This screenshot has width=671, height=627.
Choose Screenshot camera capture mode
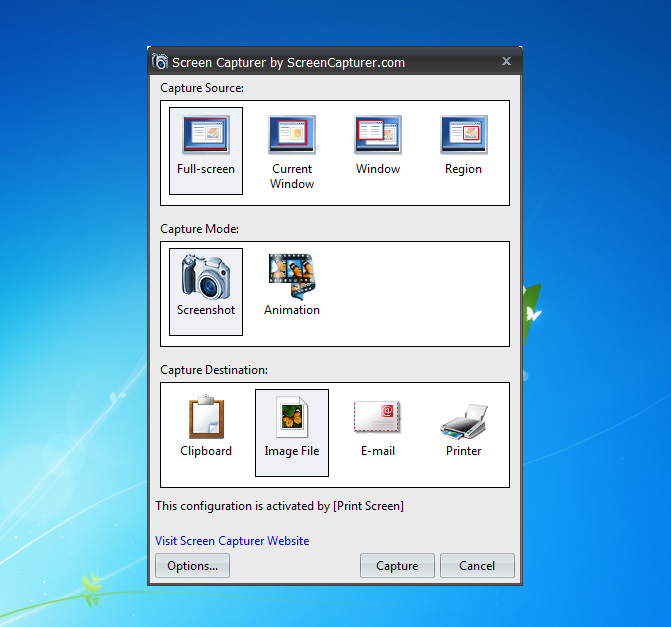pyautogui.click(x=206, y=292)
